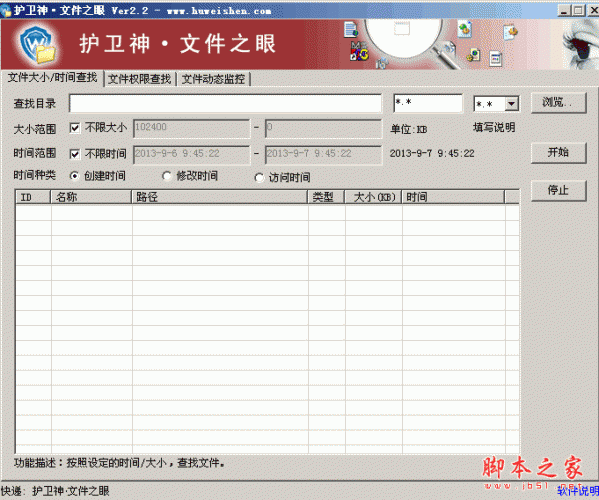Click the start time field 2013-9-6 9:45:22
This screenshot has height=500, width=599.
(192, 154)
